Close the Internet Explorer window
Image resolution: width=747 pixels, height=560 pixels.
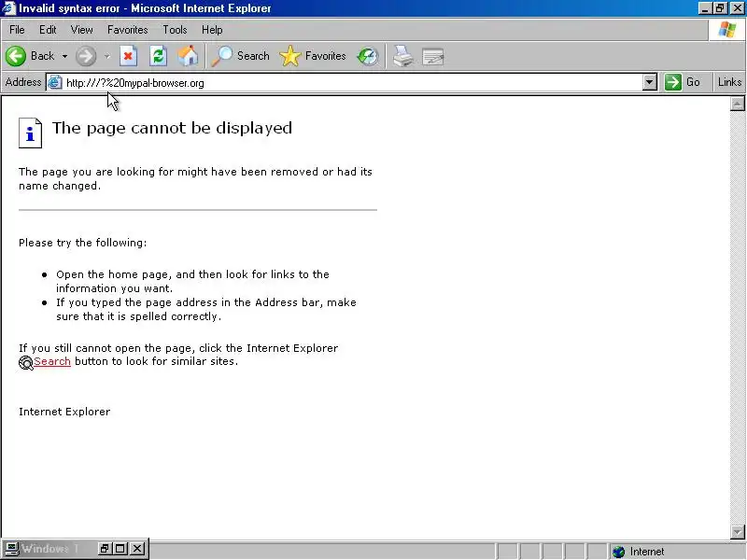737,8
